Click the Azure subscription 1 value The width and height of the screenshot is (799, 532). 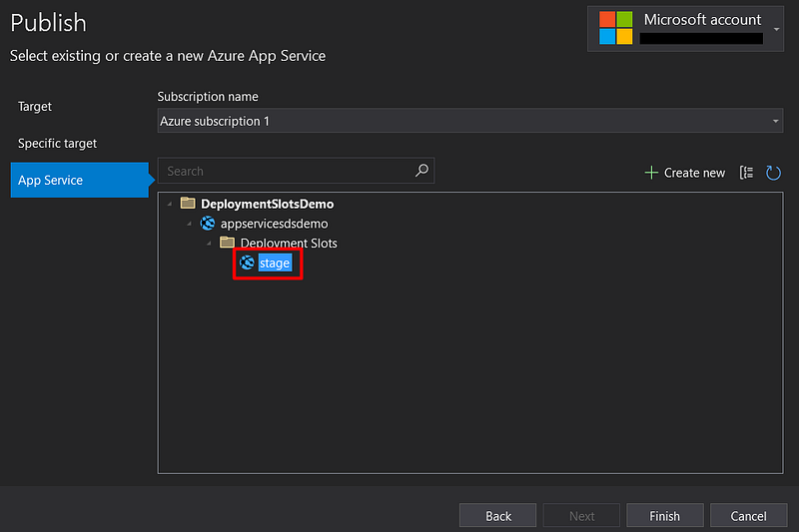(x=215, y=121)
